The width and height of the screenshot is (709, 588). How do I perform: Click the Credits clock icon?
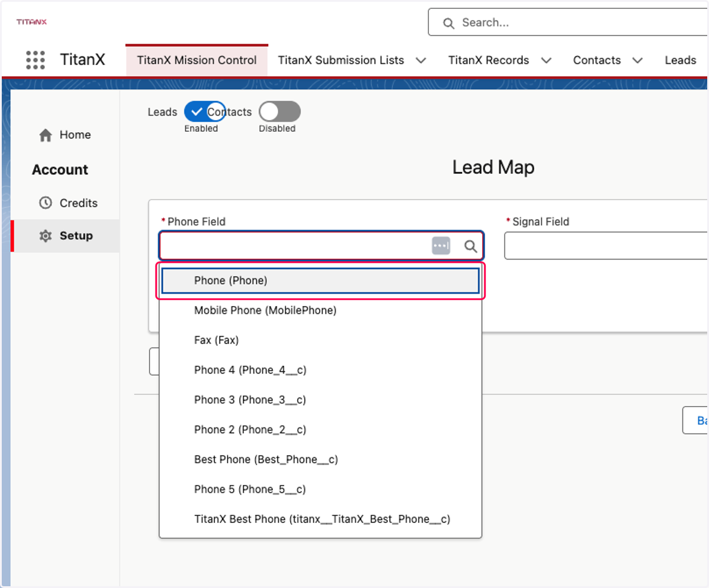point(45,203)
